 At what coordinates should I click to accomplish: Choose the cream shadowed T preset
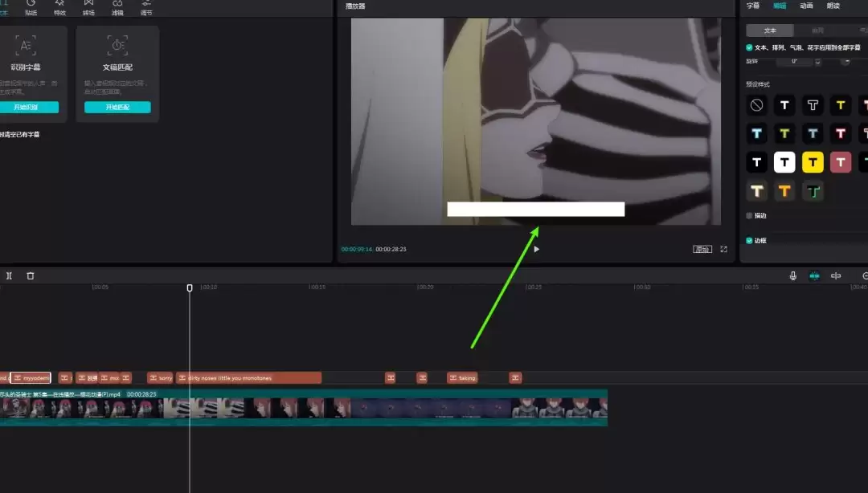point(757,191)
